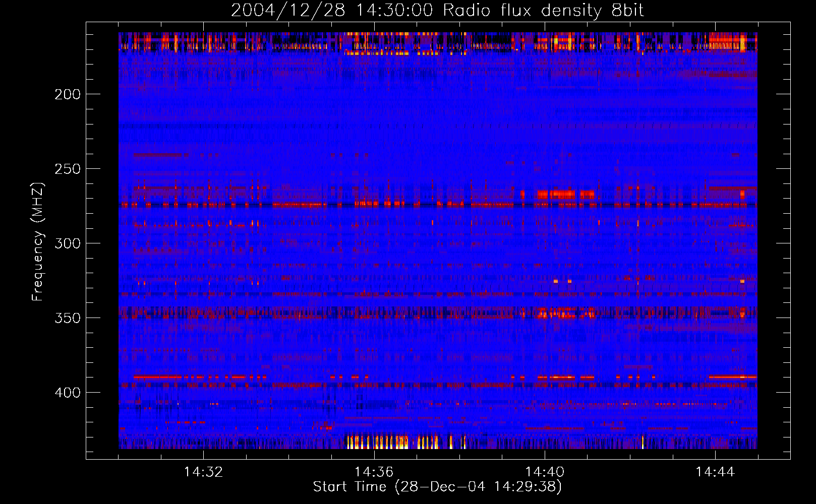Click the plot title "2004/12/28 14:30:00 Radio flux density 8bit"
Image resolution: width=816 pixels, height=504 pixels.
point(438,11)
